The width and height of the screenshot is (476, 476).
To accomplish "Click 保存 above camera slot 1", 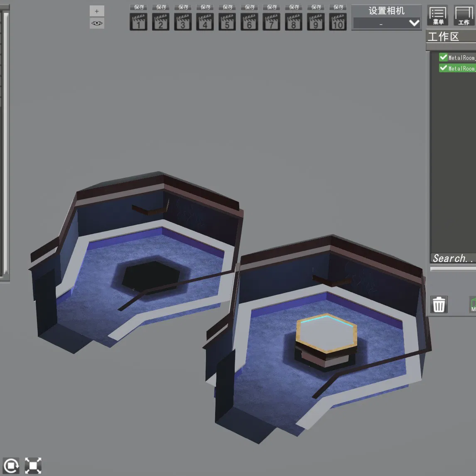I will pyautogui.click(x=138, y=7).
